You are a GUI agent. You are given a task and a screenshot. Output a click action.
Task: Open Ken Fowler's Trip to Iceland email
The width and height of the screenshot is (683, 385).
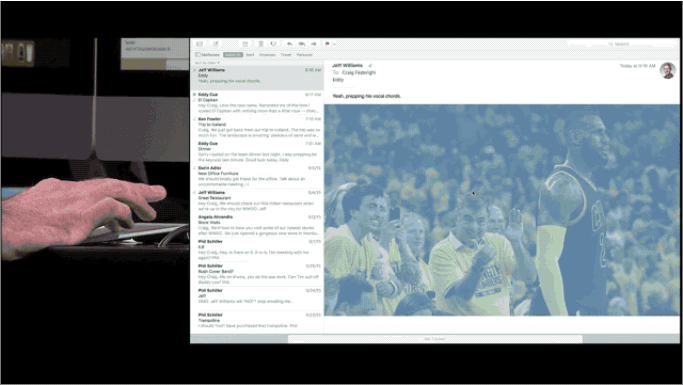[257, 127]
